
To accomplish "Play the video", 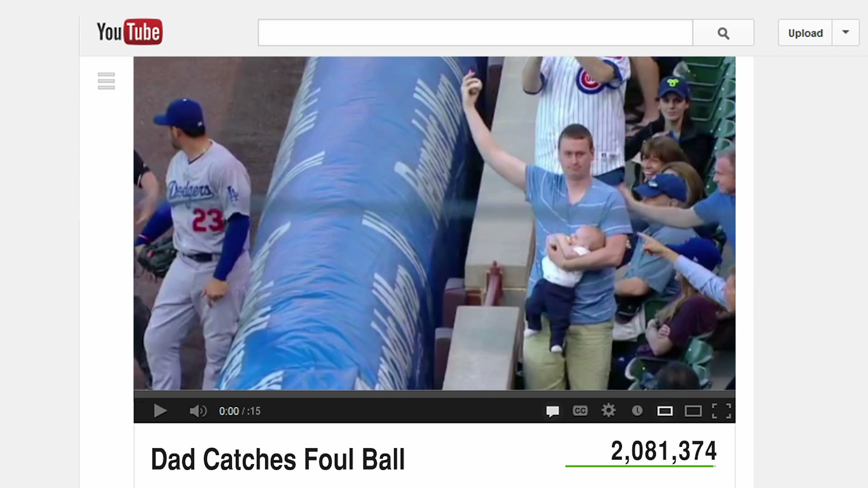I will [160, 411].
